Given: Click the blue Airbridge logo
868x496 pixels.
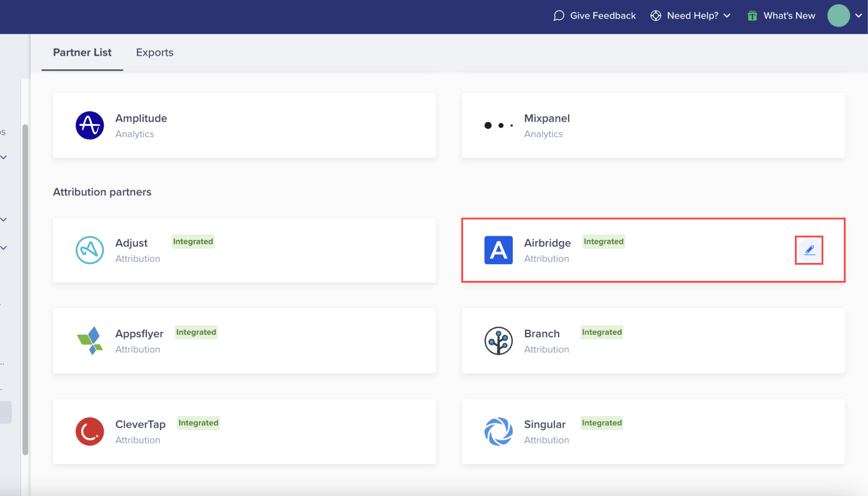Looking at the screenshot, I should (x=498, y=250).
